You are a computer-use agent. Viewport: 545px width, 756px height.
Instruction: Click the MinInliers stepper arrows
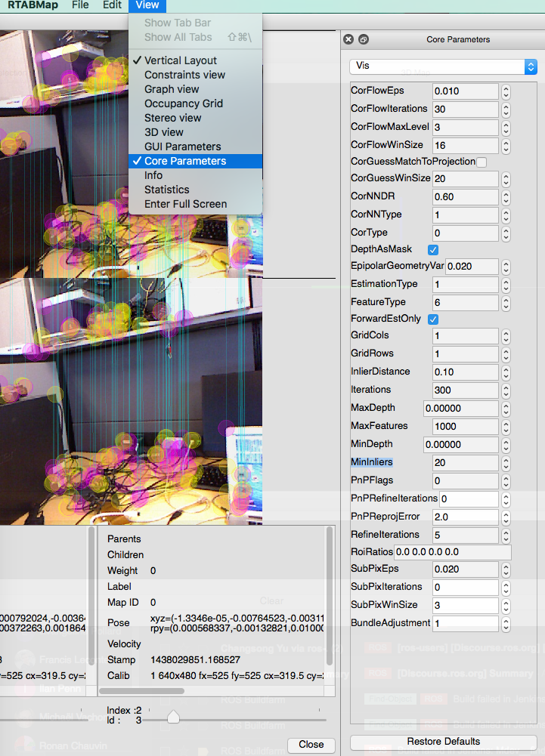506,463
